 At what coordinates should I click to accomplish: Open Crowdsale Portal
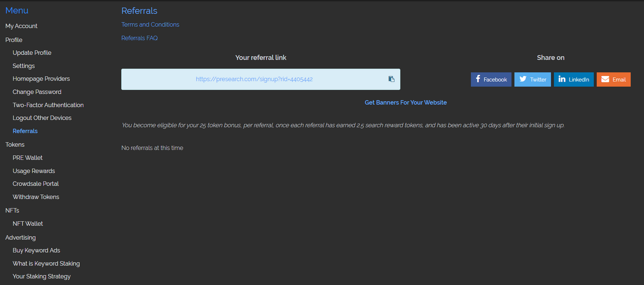coord(36,184)
